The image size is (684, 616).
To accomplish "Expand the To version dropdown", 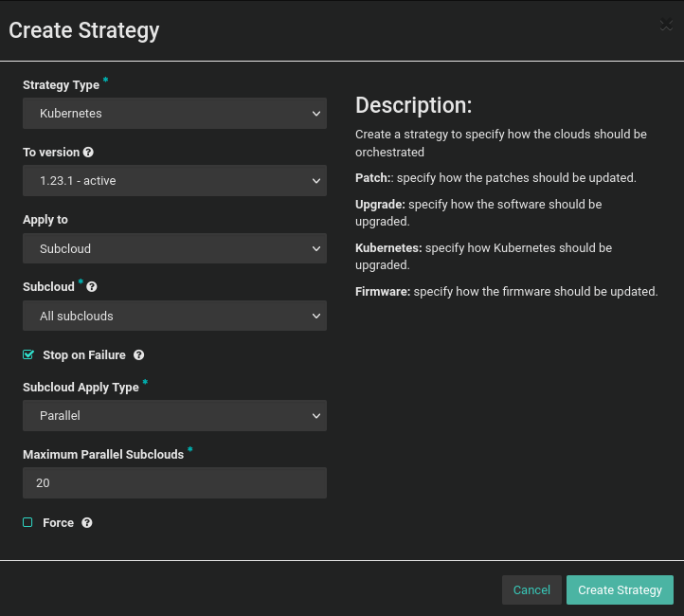I will click(x=174, y=181).
